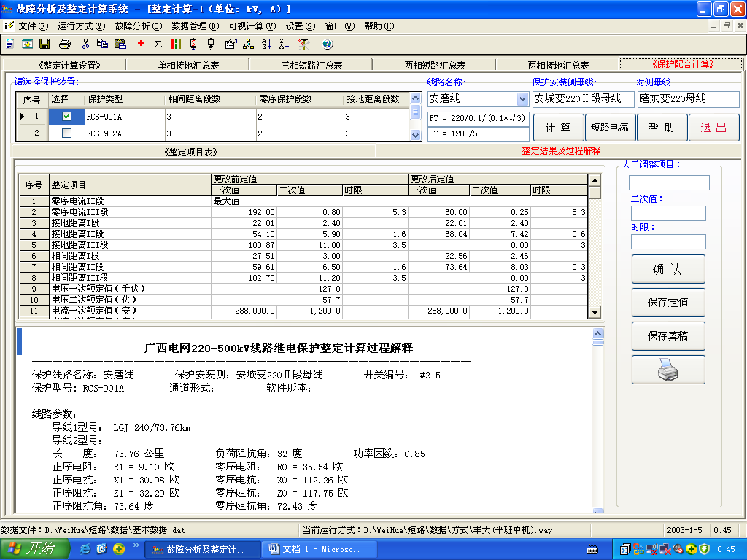Open the 运行方式 menu
The image size is (747, 560).
click(82, 26)
